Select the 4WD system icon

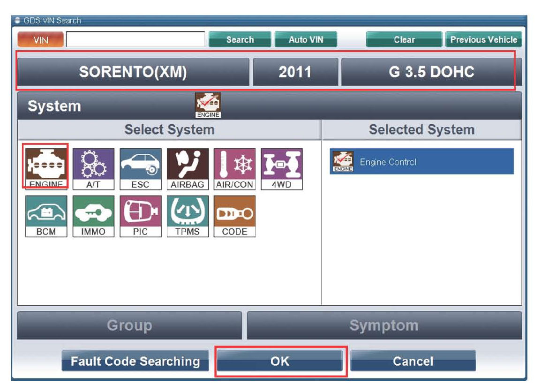(281, 168)
